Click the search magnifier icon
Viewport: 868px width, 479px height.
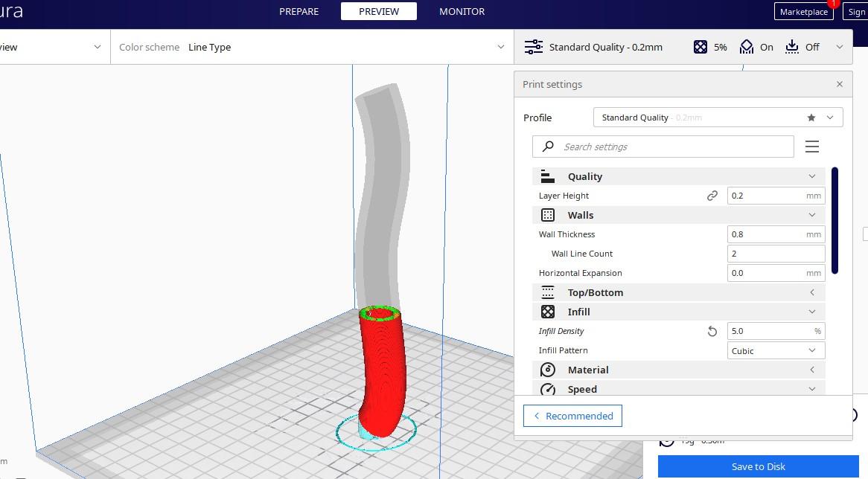coord(547,147)
